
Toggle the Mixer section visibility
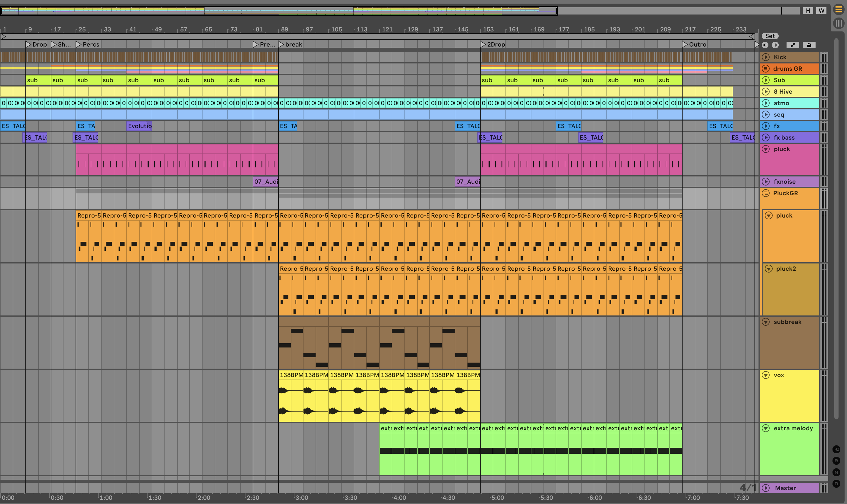tap(836, 472)
